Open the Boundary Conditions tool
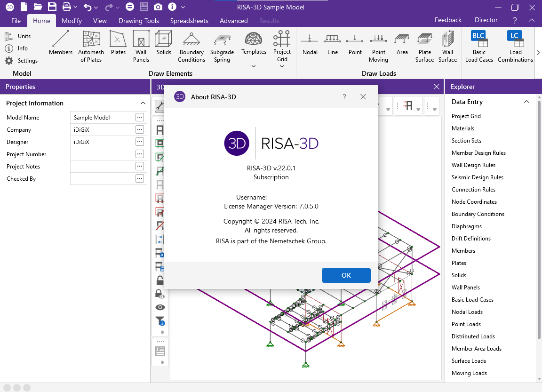Image resolution: width=542 pixels, height=392 pixels. (x=191, y=47)
